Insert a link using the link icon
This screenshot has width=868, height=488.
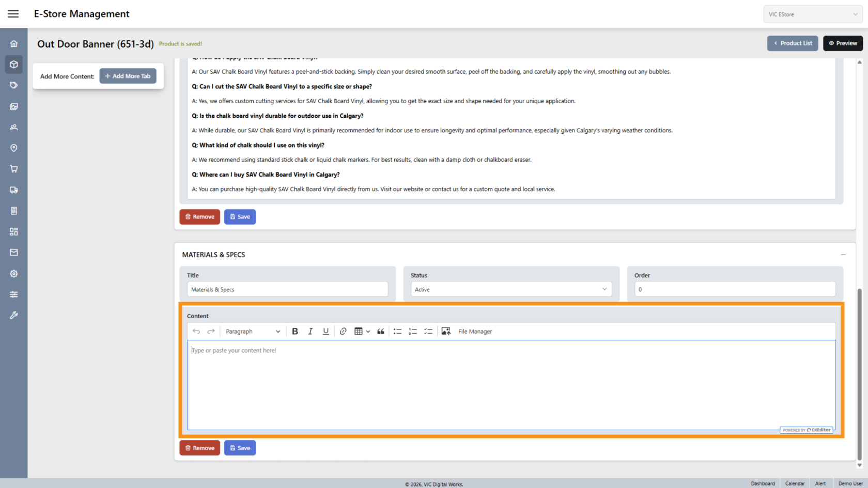[343, 332]
